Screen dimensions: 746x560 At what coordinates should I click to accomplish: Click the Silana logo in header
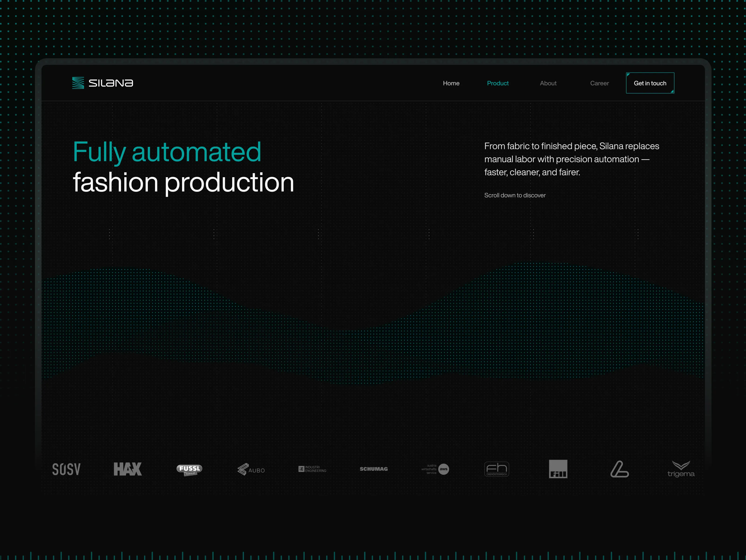103,83
